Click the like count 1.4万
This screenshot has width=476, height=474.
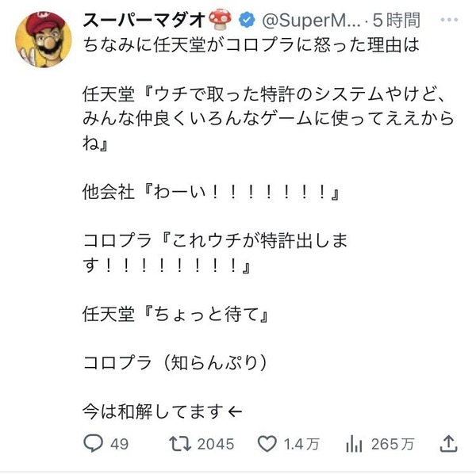tap(301, 445)
